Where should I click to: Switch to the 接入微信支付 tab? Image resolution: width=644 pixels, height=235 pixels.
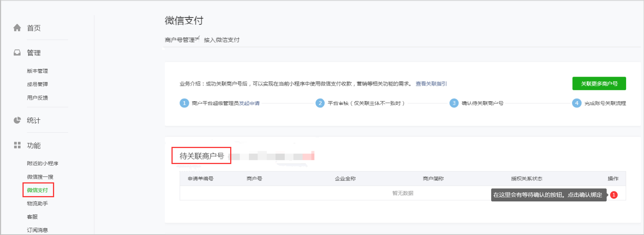tap(222, 40)
